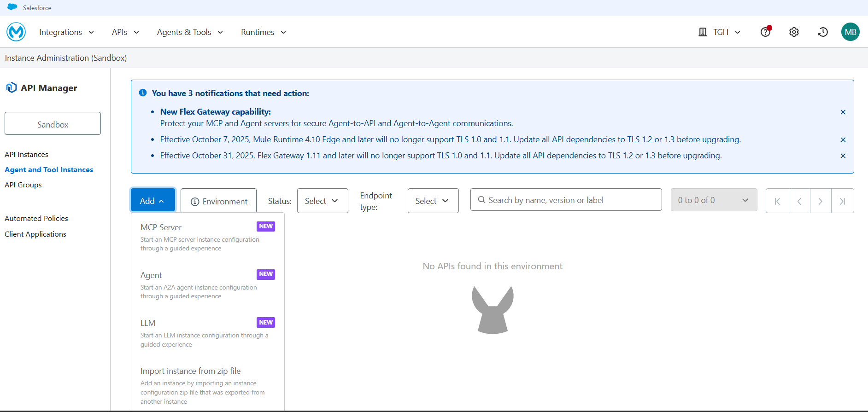Click the Sandbox environment button
Screen dimensions: 868x412
point(53,124)
